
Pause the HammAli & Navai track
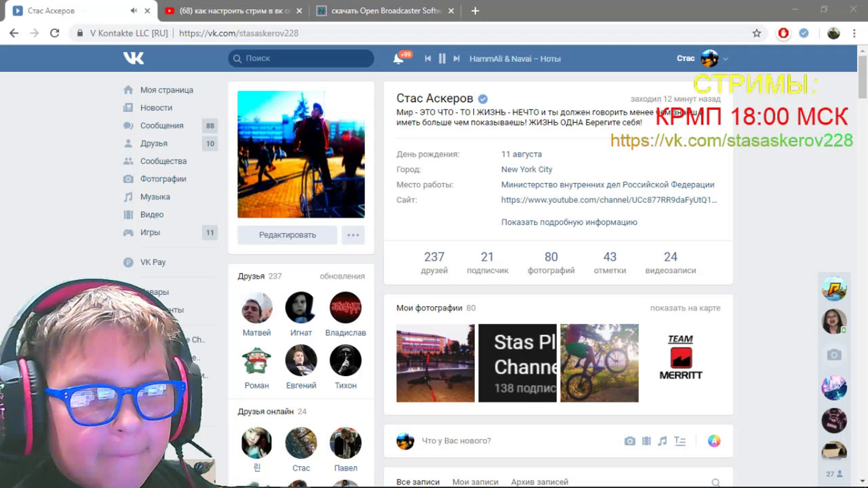pos(442,59)
